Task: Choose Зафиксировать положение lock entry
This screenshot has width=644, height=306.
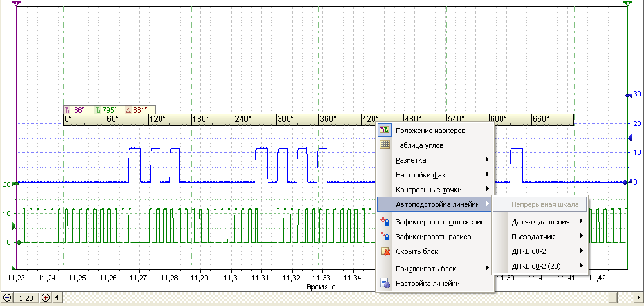Action: click(435, 222)
